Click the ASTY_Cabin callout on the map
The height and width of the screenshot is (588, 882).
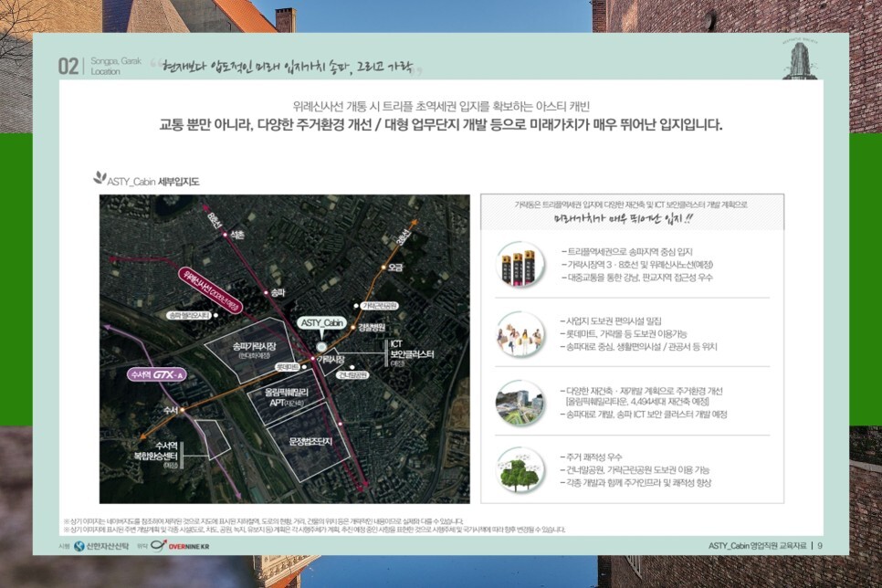(x=321, y=323)
